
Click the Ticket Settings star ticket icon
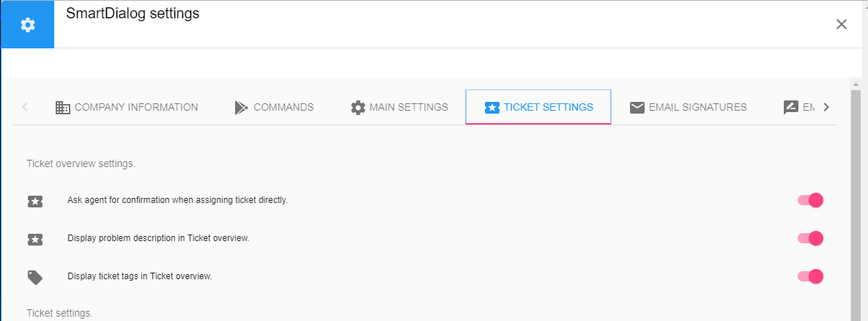[x=492, y=108]
